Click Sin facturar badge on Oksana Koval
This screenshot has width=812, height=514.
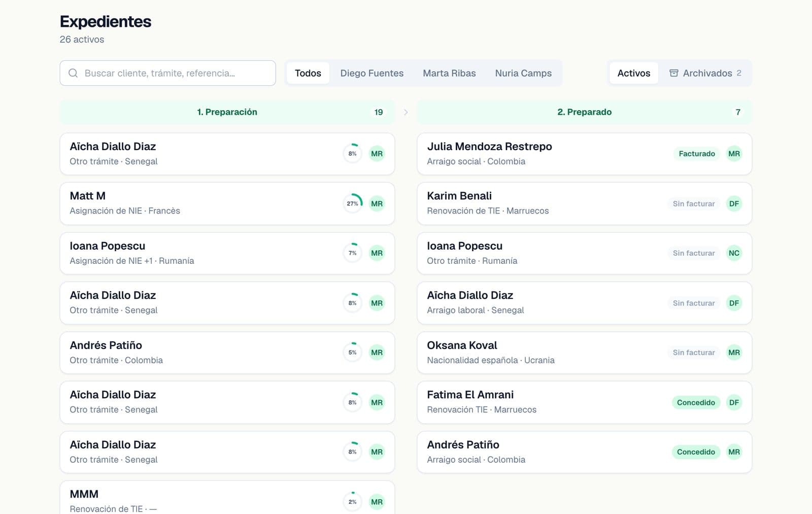(x=694, y=353)
